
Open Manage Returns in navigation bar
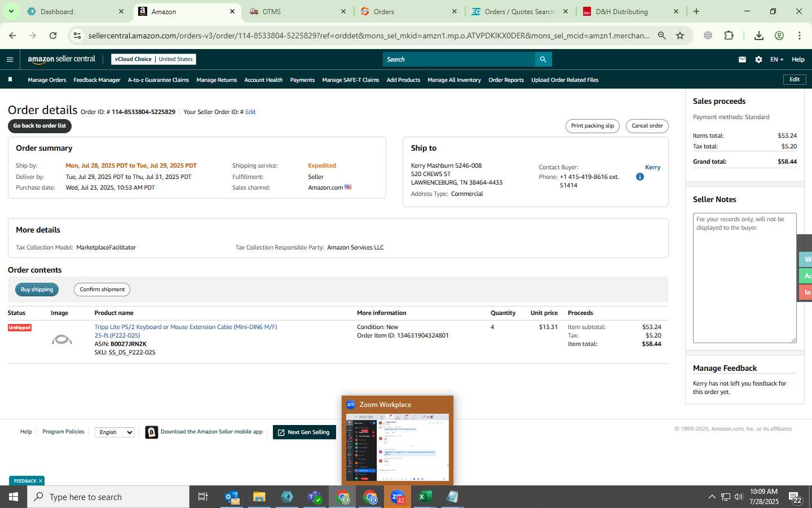pyautogui.click(x=217, y=80)
